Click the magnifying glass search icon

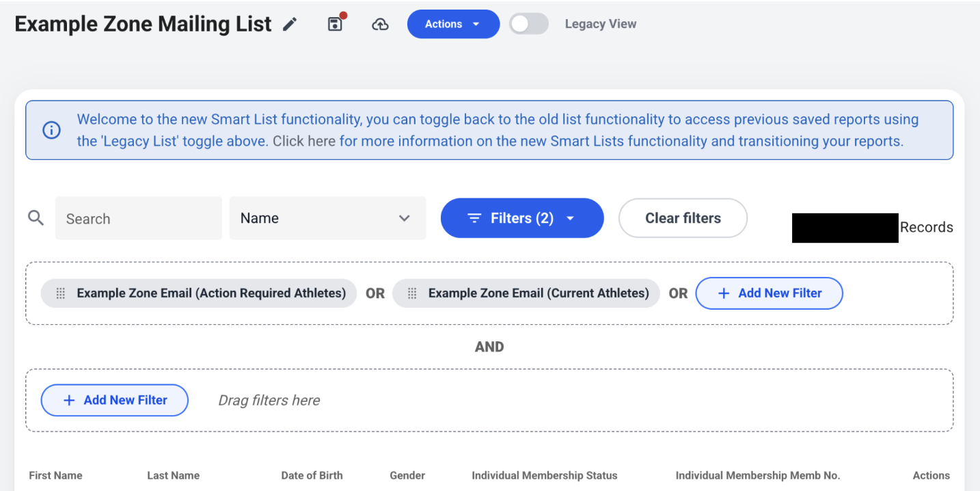tap(36, 218)
